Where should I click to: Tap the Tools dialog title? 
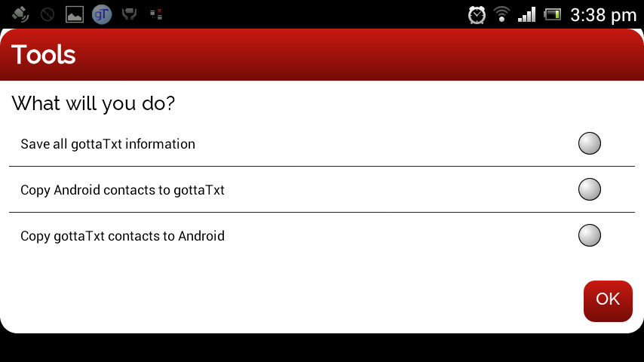pos(44,54)
